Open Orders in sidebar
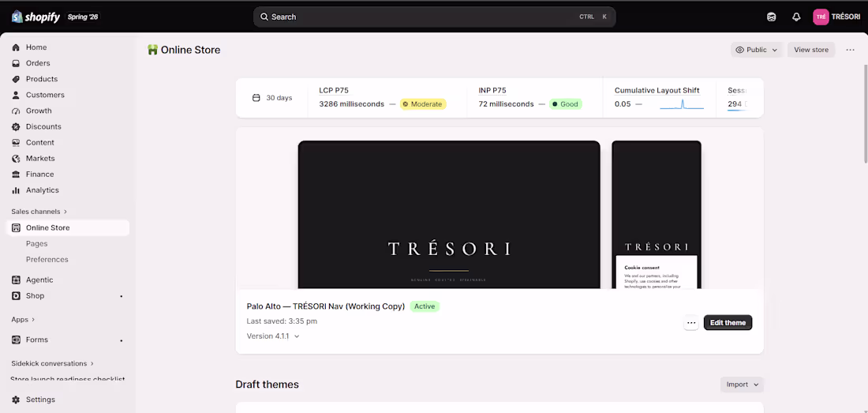The image size is (868, 413). (x=68, y=63)
